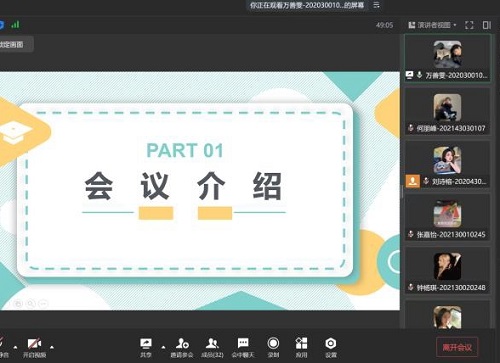The width and height of the screenshot is (500, 363).
Task: Select the partially visible bottom participant avatar
Action: [447, 317]
